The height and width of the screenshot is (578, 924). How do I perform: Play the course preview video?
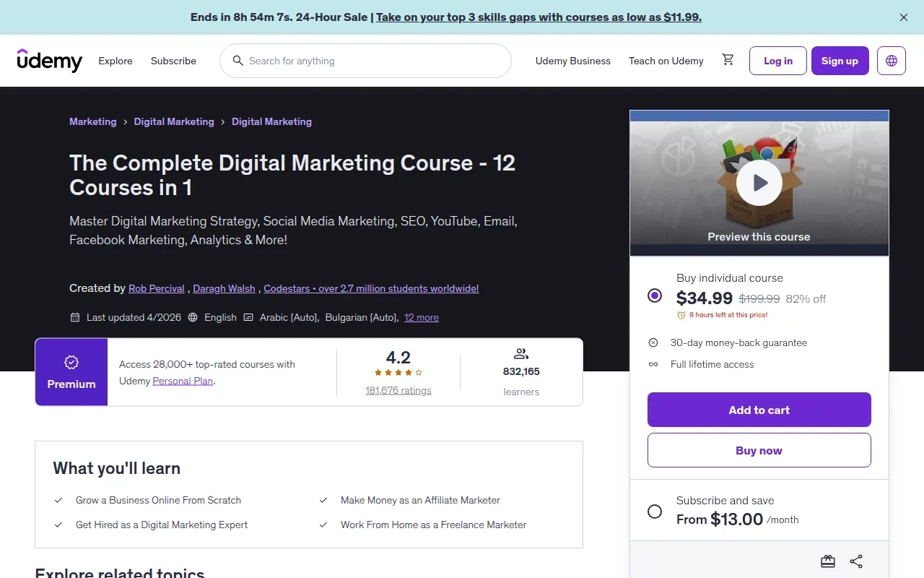coord(759,183)
